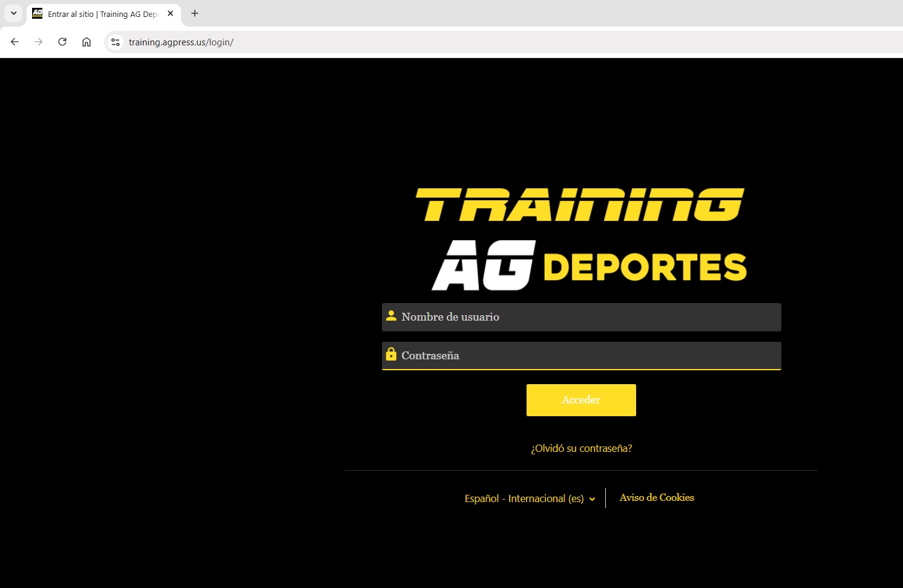Close the Training AG Deportes tab
This screenshot has width=903, height=588.
coord(171,13)
